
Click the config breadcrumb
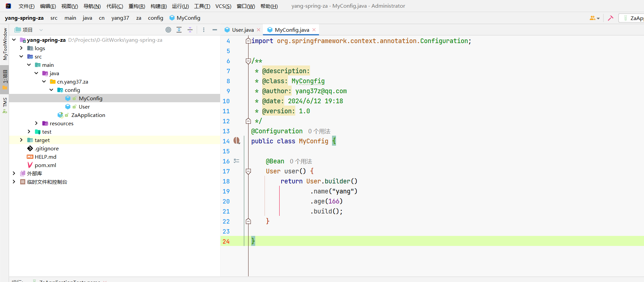coord(156,18)
